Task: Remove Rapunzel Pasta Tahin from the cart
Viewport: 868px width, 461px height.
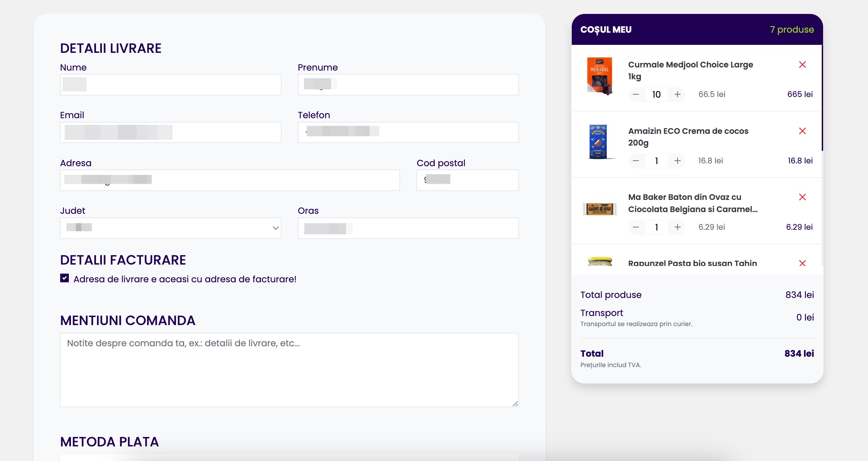Action: click(802, 263)
